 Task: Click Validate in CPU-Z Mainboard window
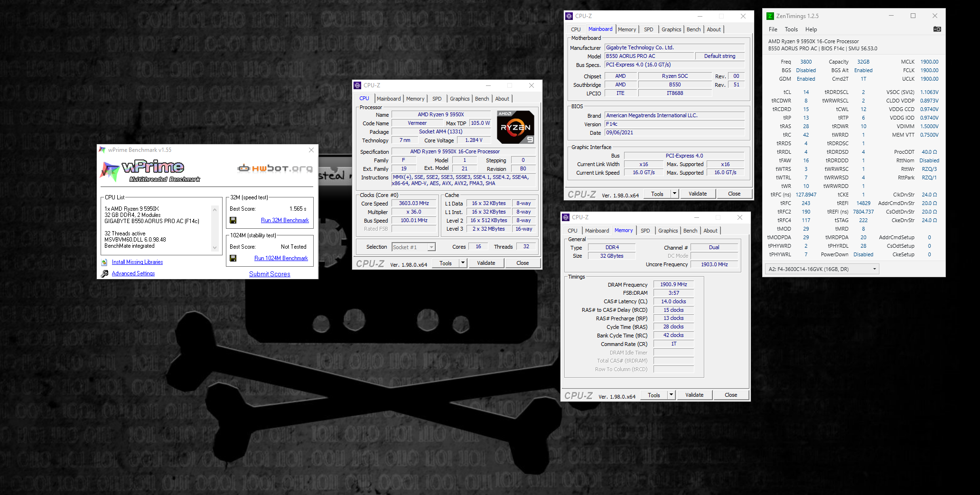point(698,194)
